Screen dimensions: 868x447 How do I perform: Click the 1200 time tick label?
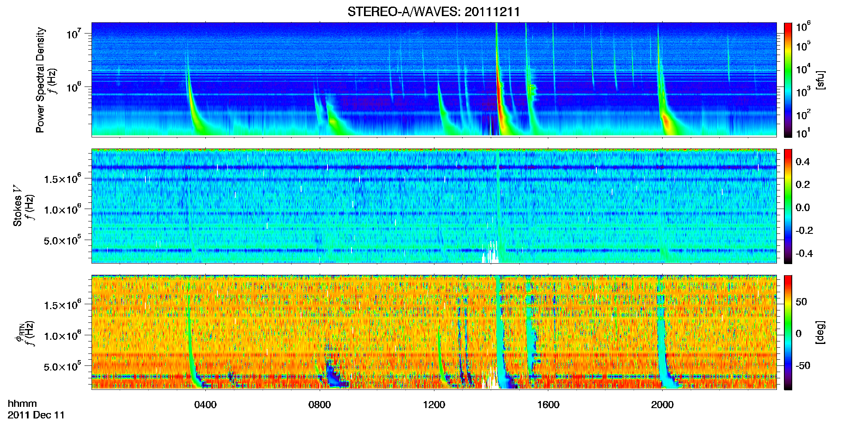pyautogui.click(x=434, y=405)
